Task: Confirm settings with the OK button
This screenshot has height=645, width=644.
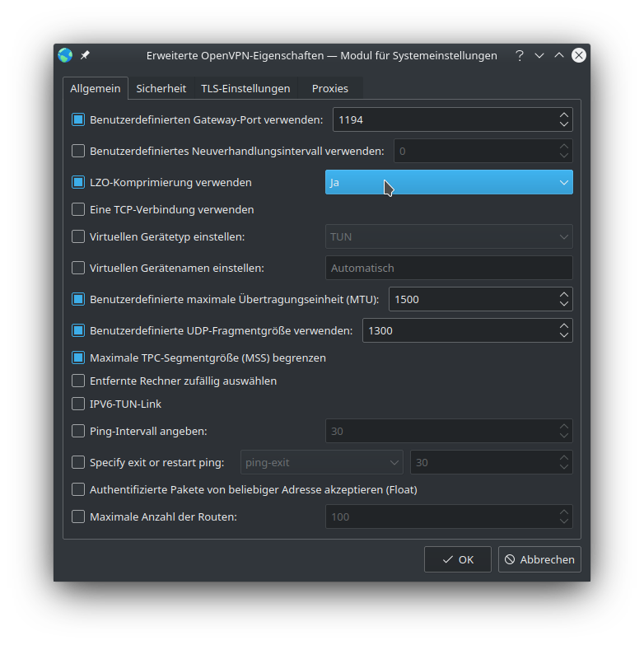Action: (457, 559)
